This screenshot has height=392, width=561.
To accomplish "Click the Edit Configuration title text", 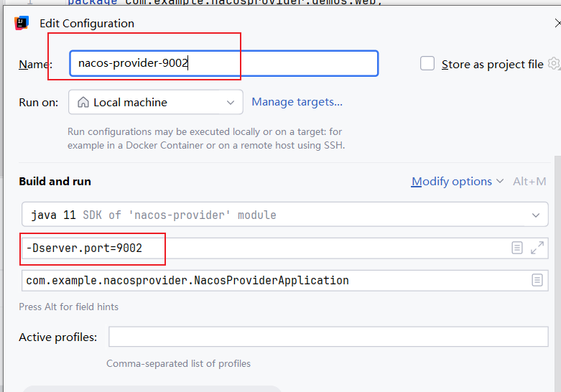I will pyautogui.click(x=87, y=24).
